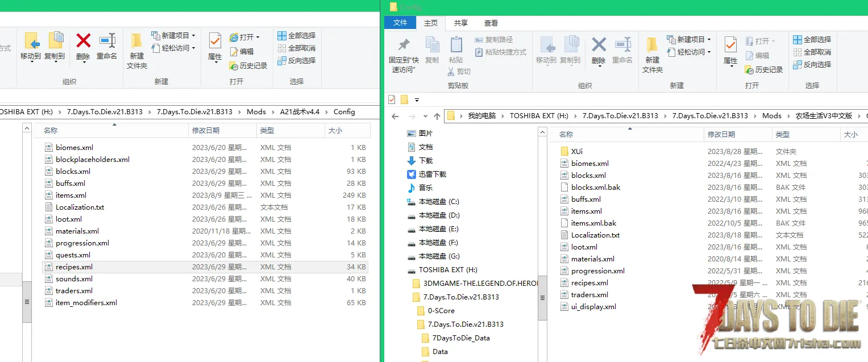This screenshot has width=868, height=362.
Task: Click the A21战术v4.4 breadcrumb in the address bar
Action: pyautogui.click(x=300, y=112)
